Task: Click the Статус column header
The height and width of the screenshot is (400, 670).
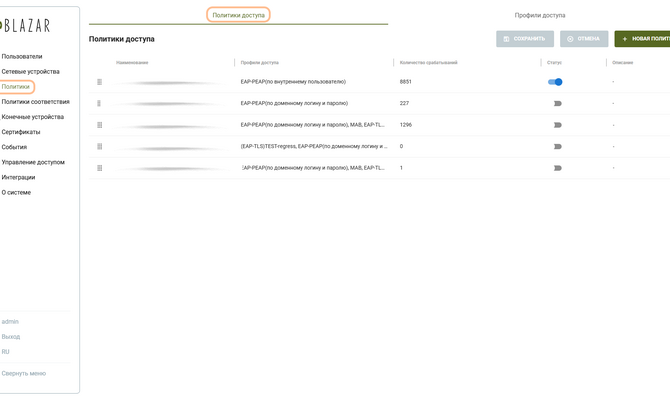Action: pos(554,62)
